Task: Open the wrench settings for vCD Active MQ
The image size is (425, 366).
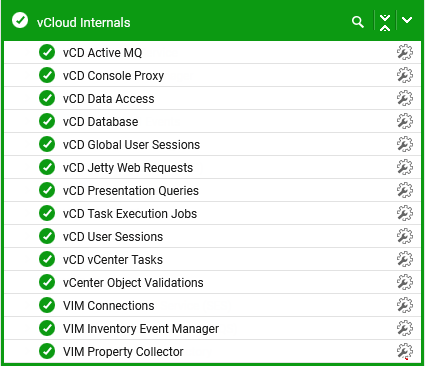Action: point(405,52)
